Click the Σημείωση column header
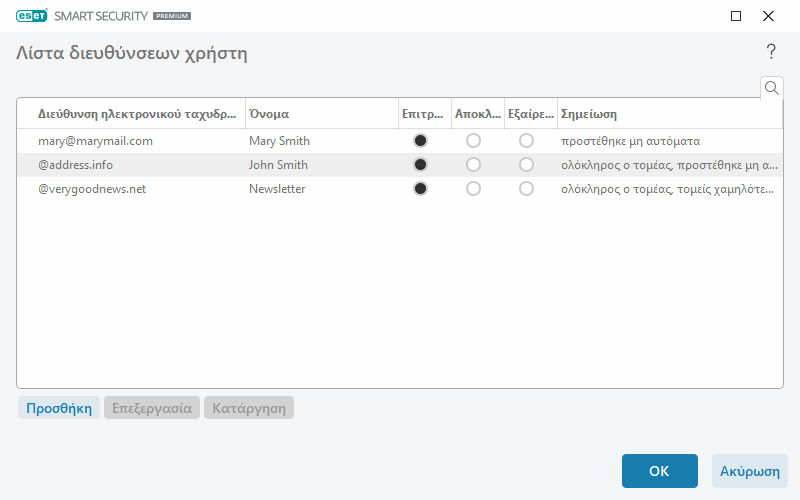 668,114
